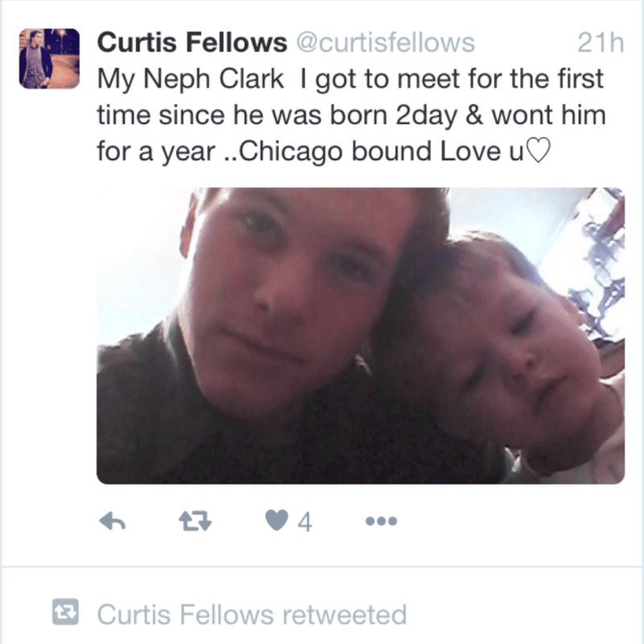
Task: Click the retweet indicator icon beside 'retweeted'
Action: click(64, 615)
